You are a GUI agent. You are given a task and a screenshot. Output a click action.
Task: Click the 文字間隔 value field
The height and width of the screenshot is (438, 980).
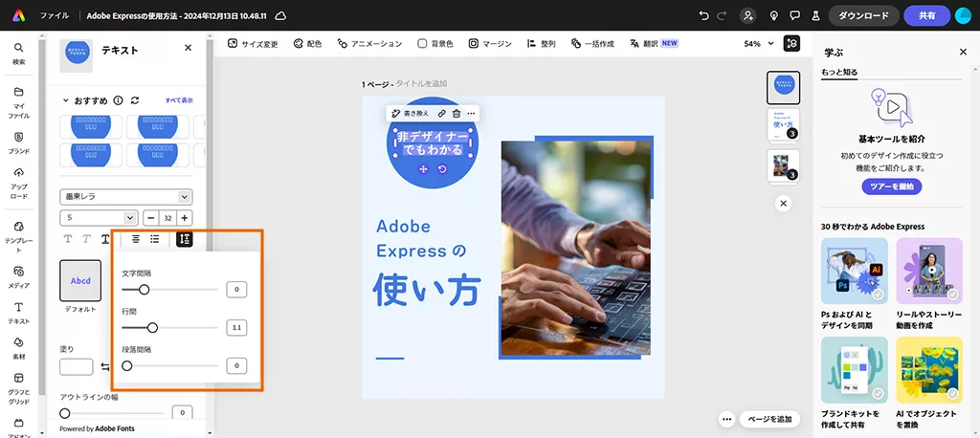pyautogui.click(x=236, y=290)
